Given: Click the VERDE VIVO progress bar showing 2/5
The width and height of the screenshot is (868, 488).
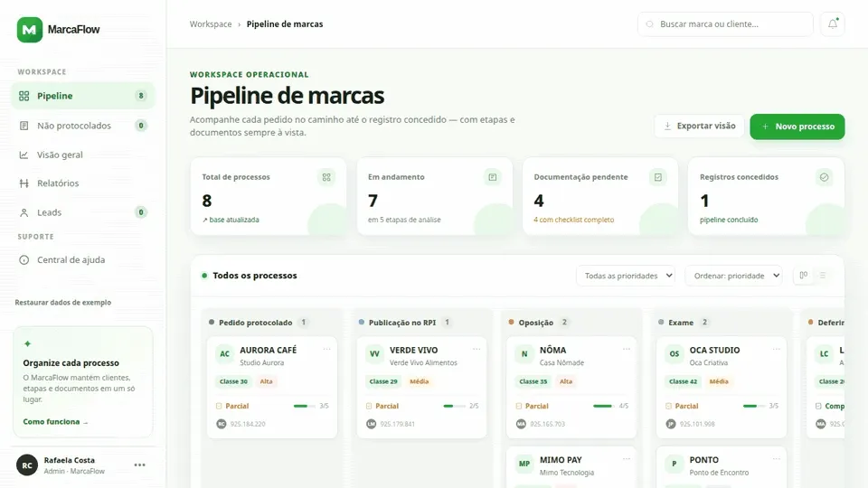Looking at the screenshot, I should coord(454,406).
